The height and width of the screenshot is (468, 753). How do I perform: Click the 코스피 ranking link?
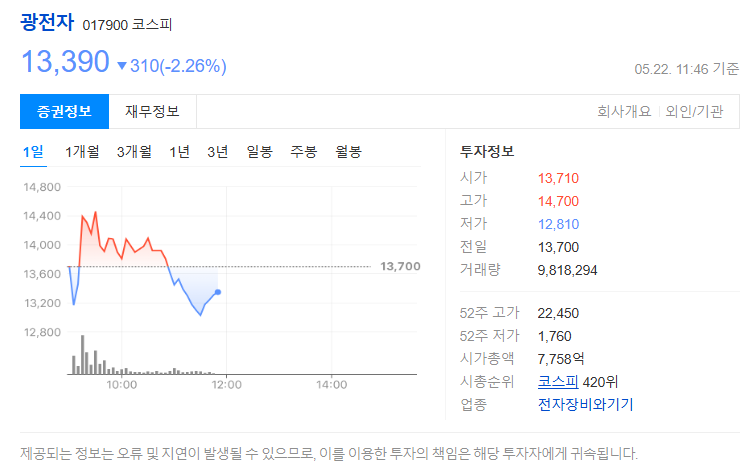(x=558, y=382)
